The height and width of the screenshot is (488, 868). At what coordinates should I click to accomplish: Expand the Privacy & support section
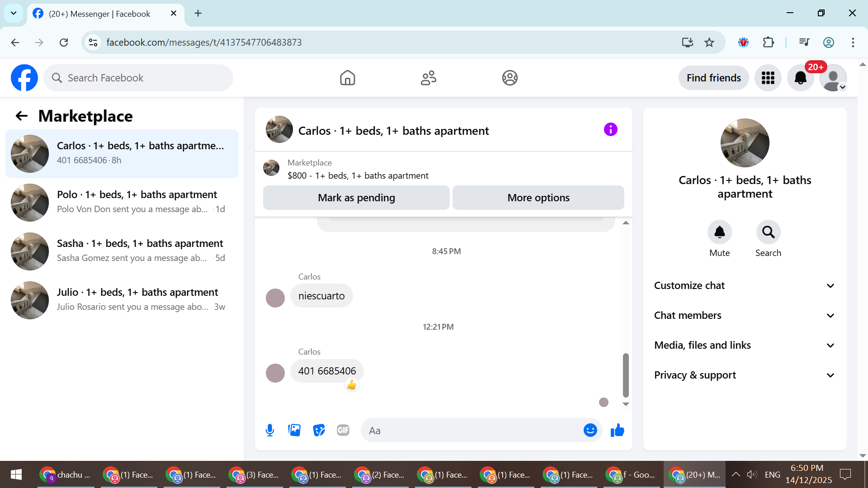click(x=745, y=375)
